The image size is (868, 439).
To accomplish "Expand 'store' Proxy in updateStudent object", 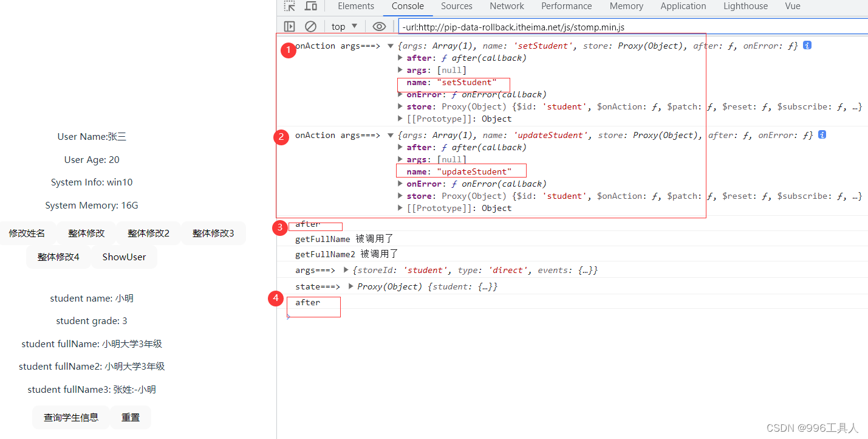I will coord(400,196).
